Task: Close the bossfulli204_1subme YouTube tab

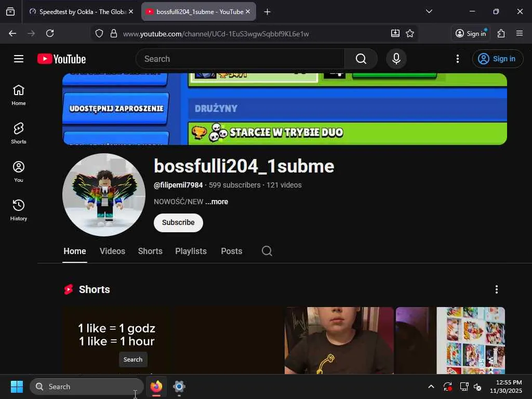Action: tap(248, 11)
